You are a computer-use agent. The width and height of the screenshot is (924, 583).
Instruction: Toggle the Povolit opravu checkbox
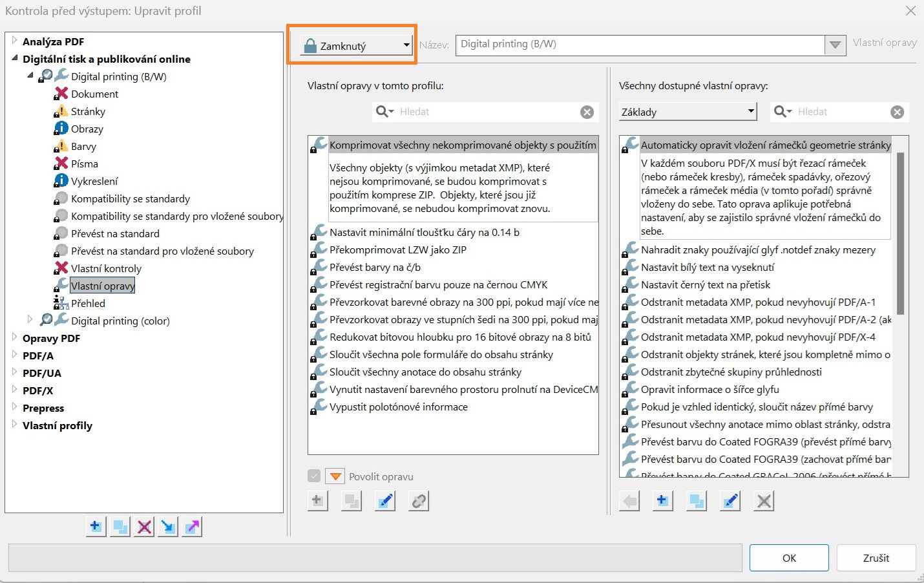pyautogui.click(x=314, y=476)
